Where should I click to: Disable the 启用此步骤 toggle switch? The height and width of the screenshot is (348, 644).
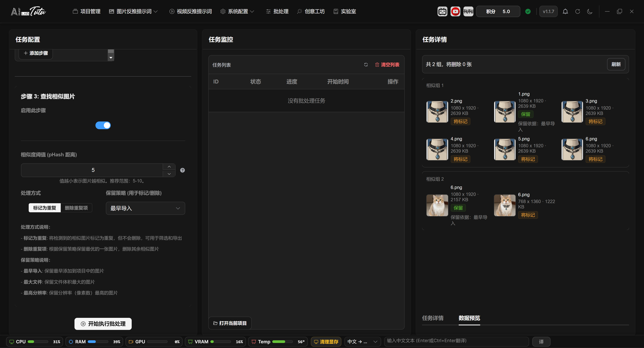pos(103,125)
